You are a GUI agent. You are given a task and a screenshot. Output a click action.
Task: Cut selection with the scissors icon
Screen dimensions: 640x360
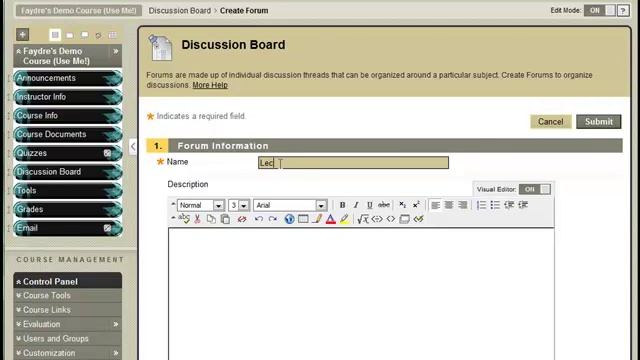click(198, 219)
